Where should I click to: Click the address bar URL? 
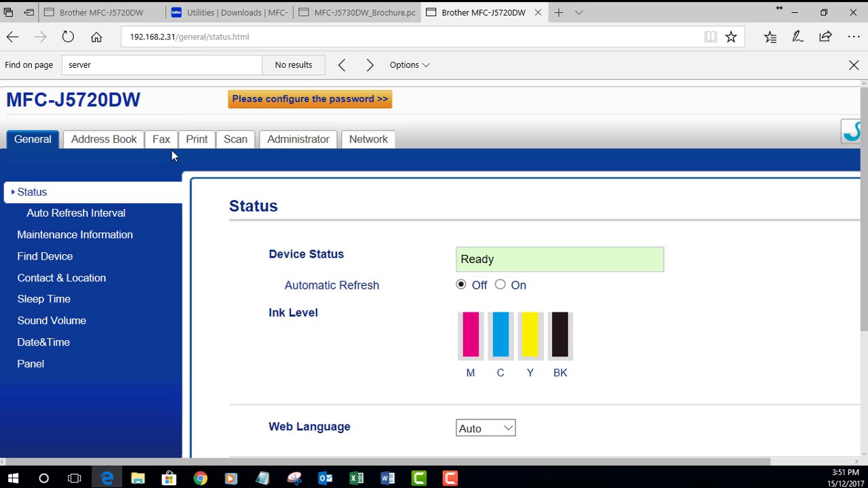(189, 37)
